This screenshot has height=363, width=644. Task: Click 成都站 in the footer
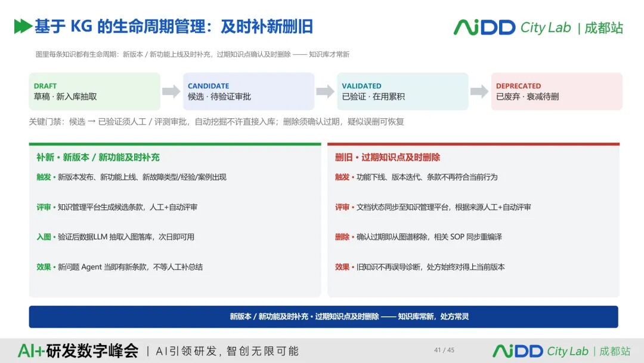(615, 352)
